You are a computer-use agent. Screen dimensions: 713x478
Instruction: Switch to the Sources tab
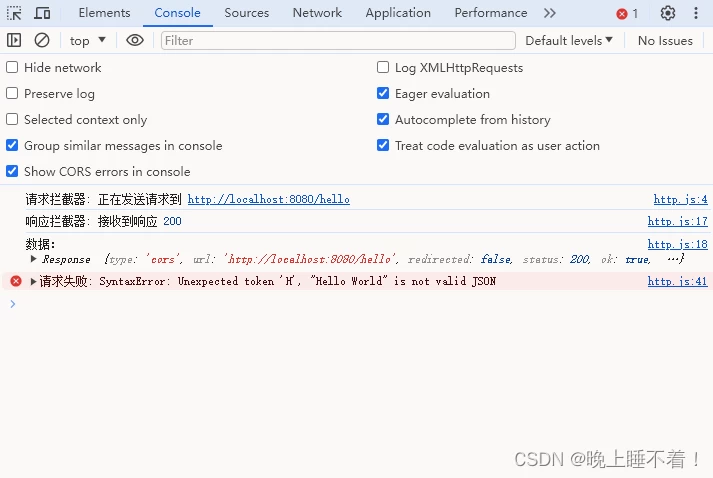pyautogui.click(x=246, y=13)
